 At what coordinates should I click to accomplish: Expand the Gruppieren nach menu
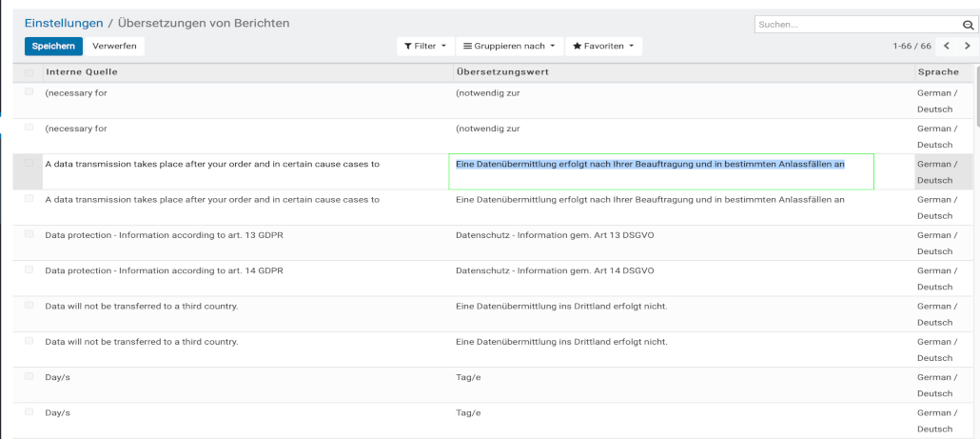[509, 46]
